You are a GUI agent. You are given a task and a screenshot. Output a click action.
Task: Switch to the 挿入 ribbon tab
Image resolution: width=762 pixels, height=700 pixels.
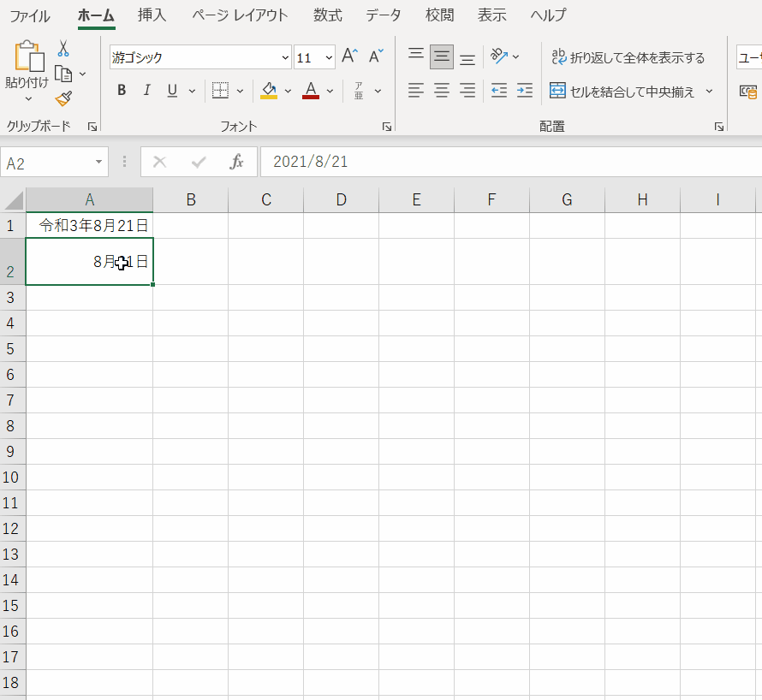tap(152, 15)
